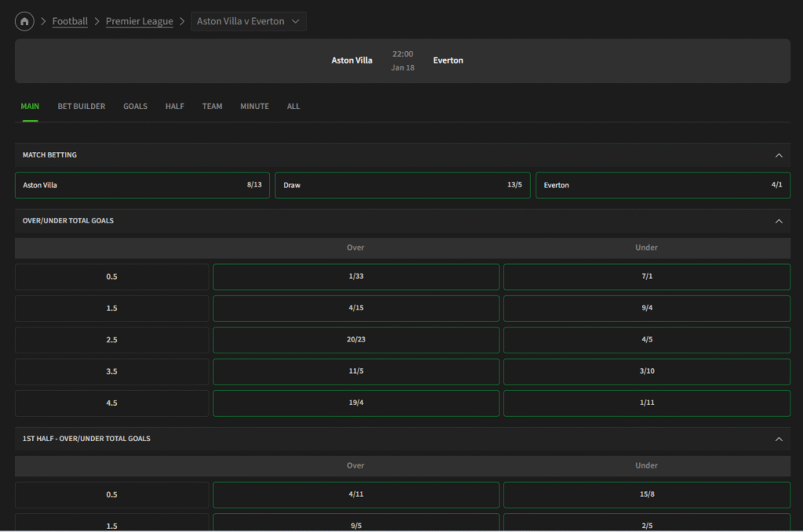Select Aston Villa to win at 8/13

click(142, 185)
